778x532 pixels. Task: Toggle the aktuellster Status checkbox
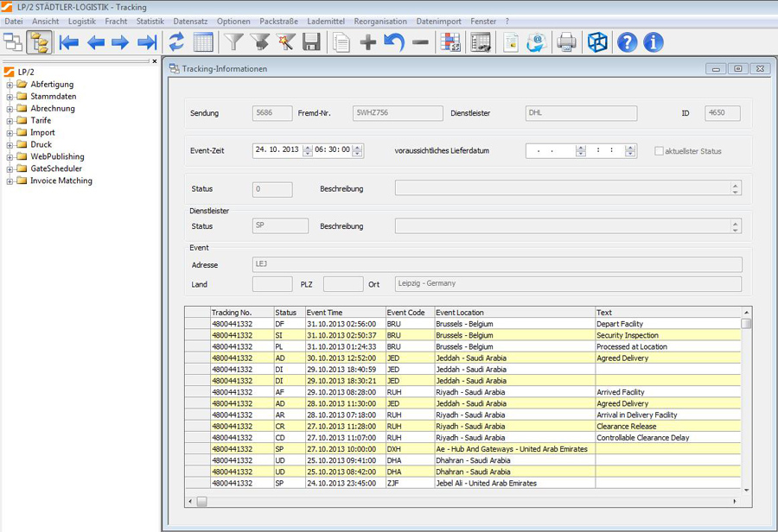[x=659, y=151]
